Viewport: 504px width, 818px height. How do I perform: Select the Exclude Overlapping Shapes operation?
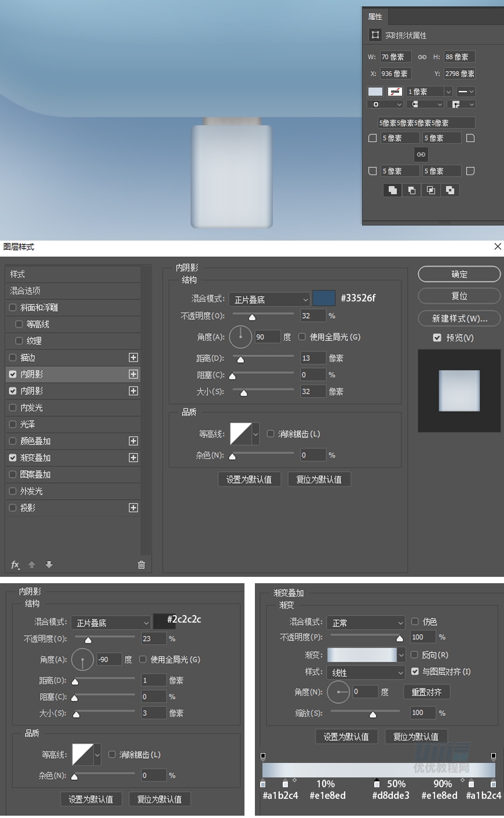point(450,190)
